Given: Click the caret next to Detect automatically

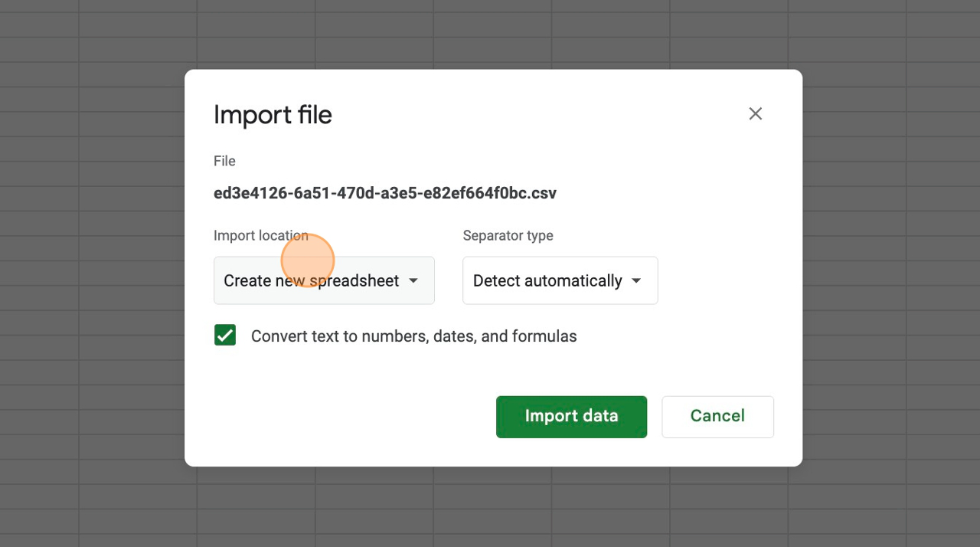Looking at the screenshot, I should tap(636, 281).
